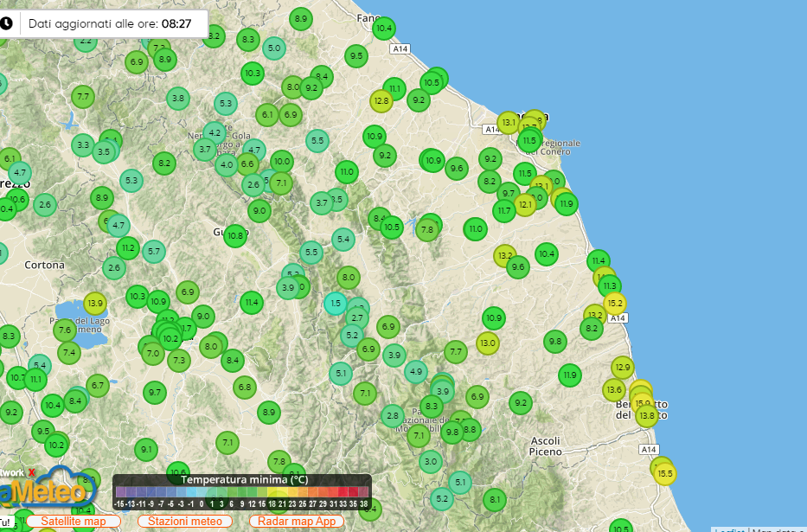The image size is (807, 532).
Task: Close the banner with the red X
Action: [x=32, y=472]
